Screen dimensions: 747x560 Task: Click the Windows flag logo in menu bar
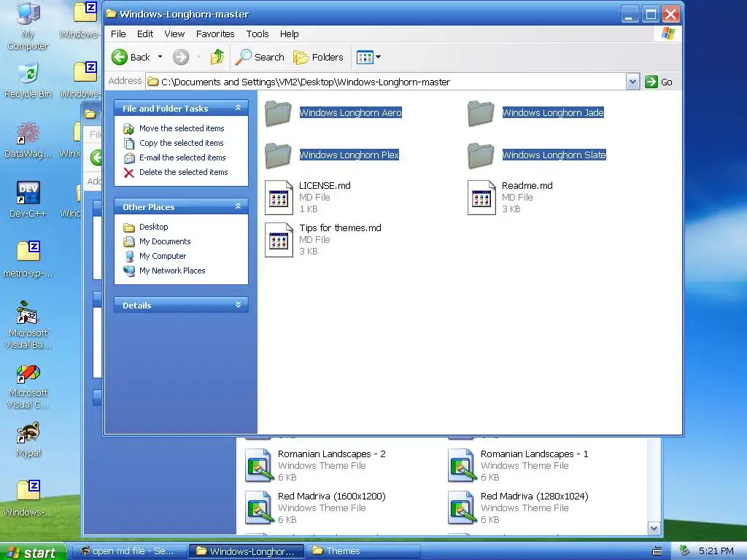[668, 34]
